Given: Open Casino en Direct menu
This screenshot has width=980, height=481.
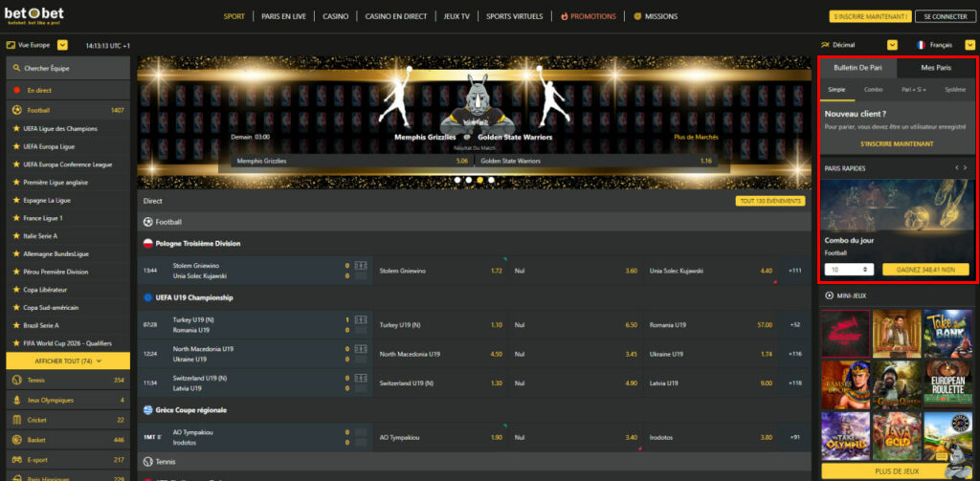Looking at the screenshot, I should coord(396,17).
